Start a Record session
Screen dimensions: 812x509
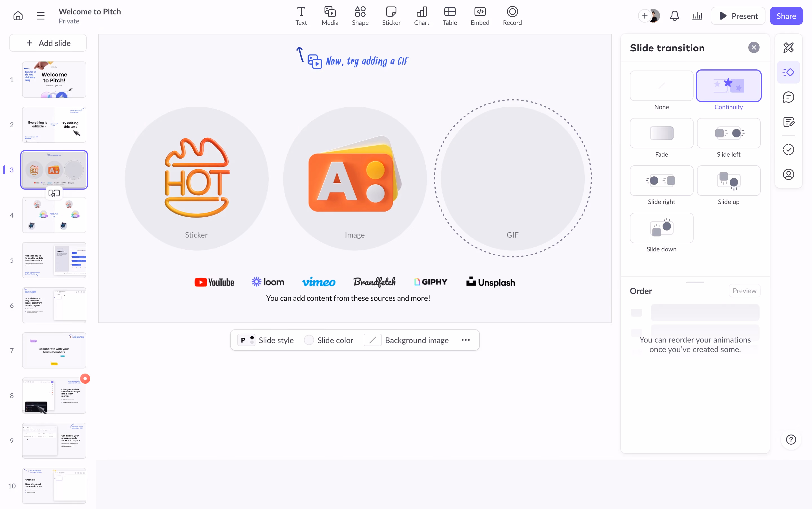[512, 16]
